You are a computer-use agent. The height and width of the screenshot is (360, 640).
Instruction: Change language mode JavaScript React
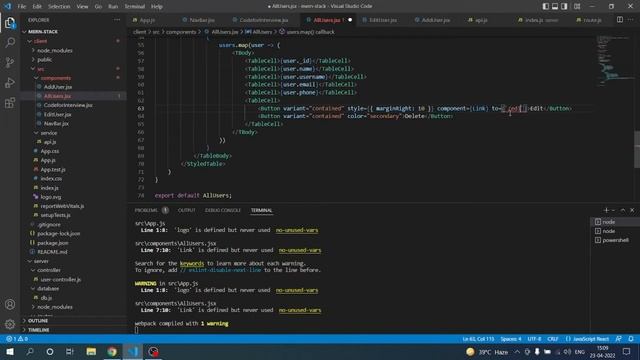tap(590, 339)
